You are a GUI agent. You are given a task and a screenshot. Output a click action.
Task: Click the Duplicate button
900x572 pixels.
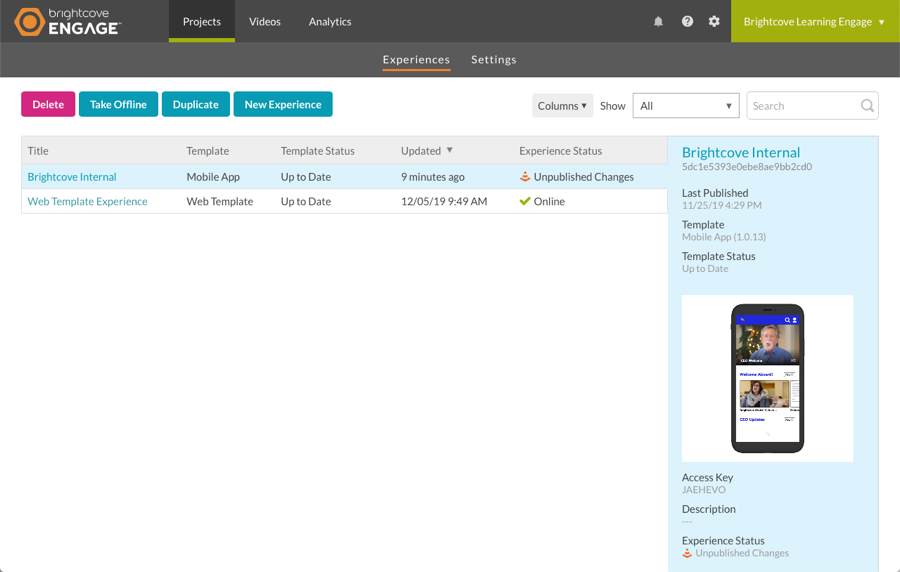click(x=196, y=104)
